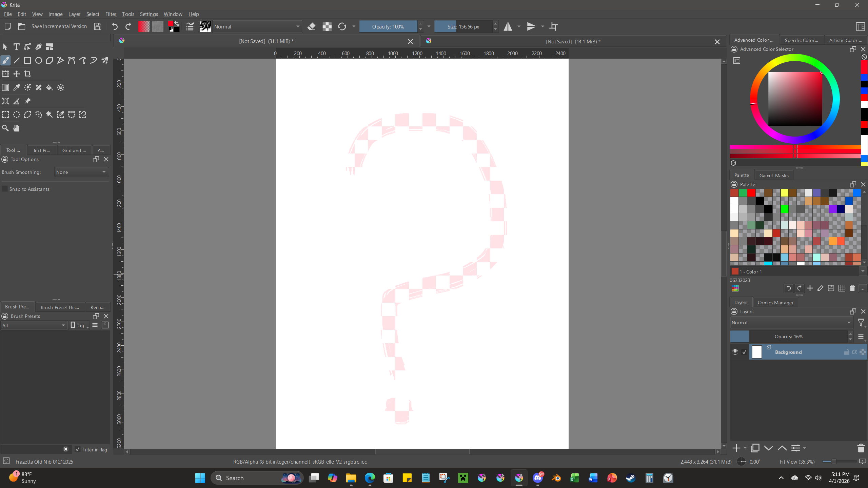
Task: Switch to the second Not Saved document tab
Action: tap(573, 41)
